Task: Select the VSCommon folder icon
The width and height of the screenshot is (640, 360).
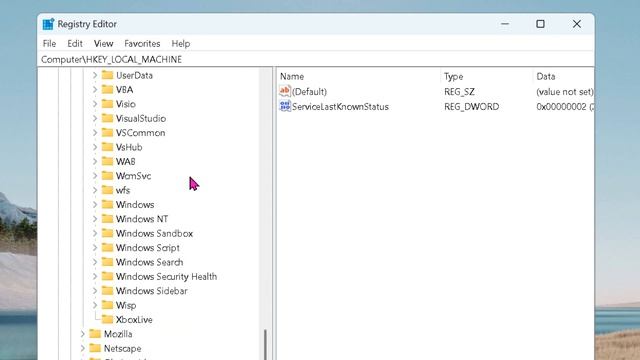Action: 107,133
